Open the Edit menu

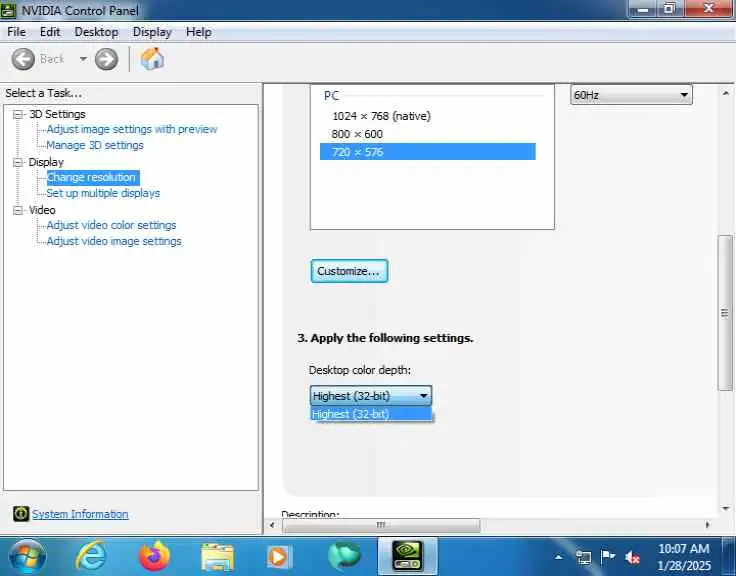click(50, 32)
